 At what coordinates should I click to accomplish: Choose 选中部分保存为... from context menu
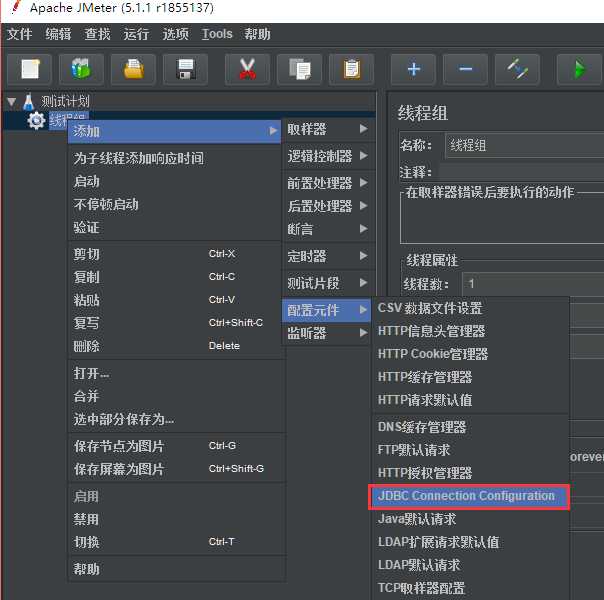(176, 419)
